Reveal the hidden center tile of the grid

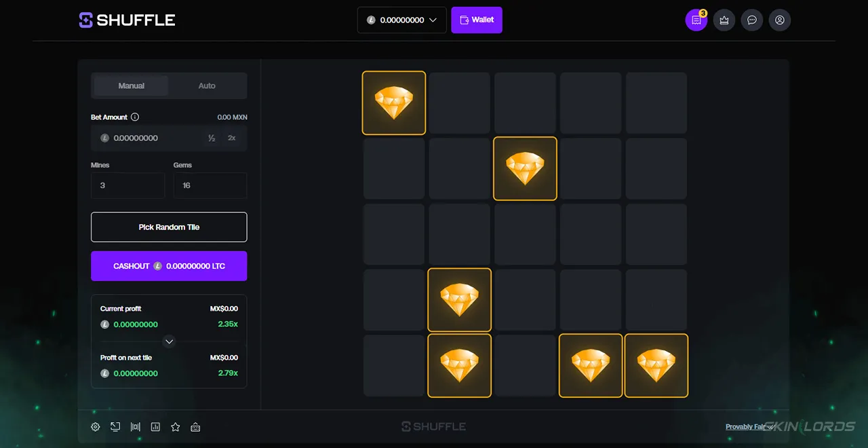click(525, 234)
